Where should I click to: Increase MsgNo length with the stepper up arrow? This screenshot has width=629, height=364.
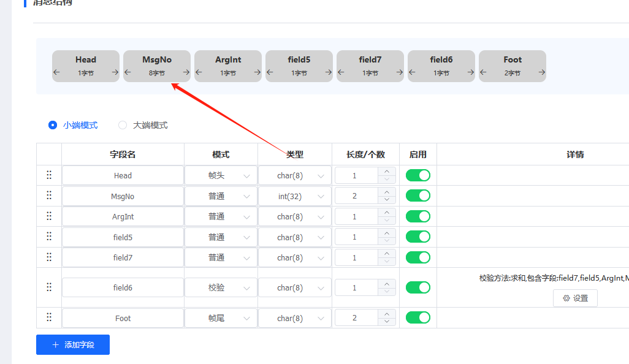[387, 192]
